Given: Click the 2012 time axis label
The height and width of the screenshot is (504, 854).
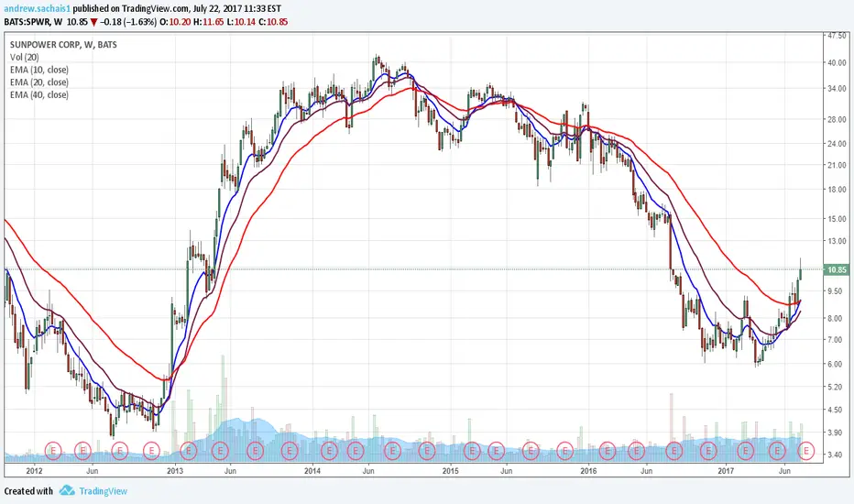Looking at the screenshot, I should coord(34,471).
